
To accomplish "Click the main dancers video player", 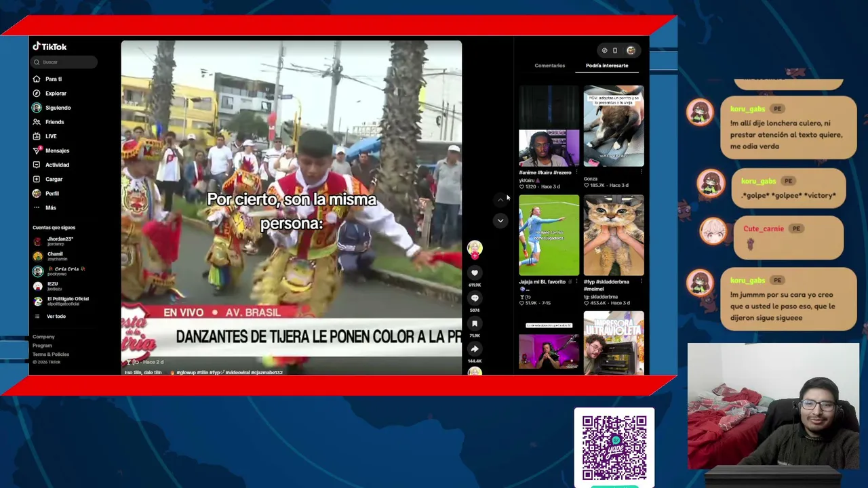I will (292, 207).
